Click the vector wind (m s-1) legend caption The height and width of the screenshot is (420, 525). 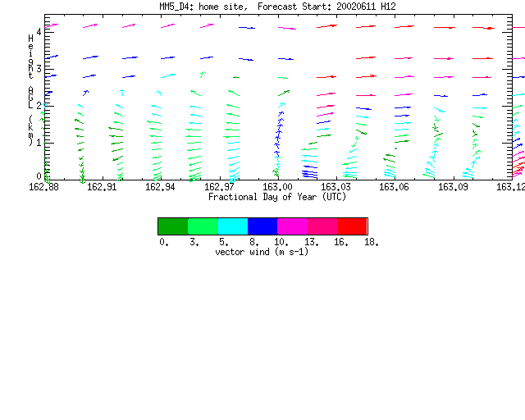[x=262, y=252]
